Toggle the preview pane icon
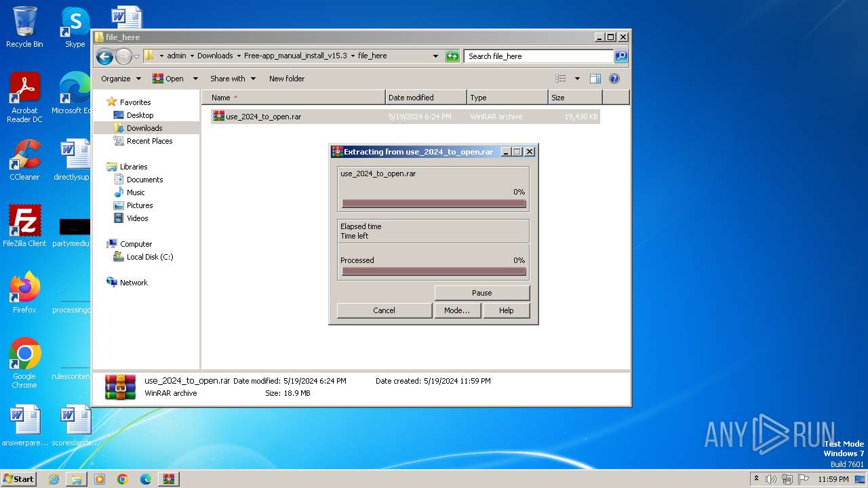This screenshot has width=868, height=488. pos(595,79)
